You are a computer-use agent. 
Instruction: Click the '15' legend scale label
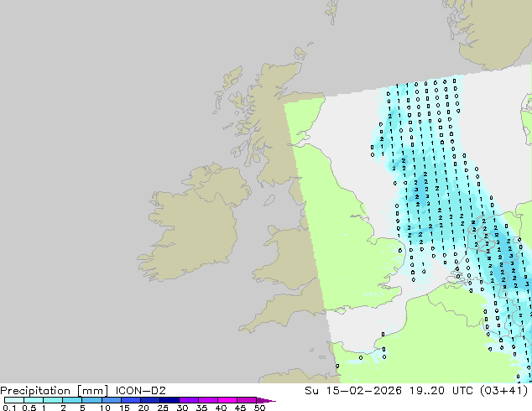pyautogui.click(x=124, y=408)
